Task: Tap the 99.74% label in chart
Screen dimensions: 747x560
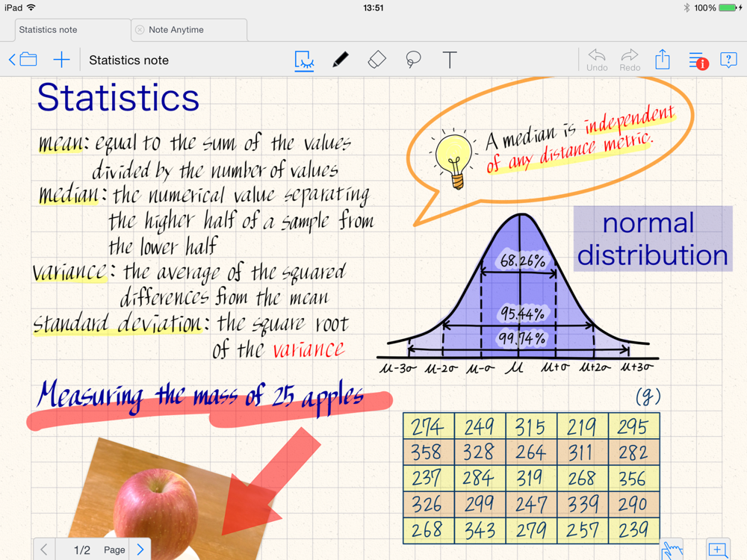Action: [522, 338]
